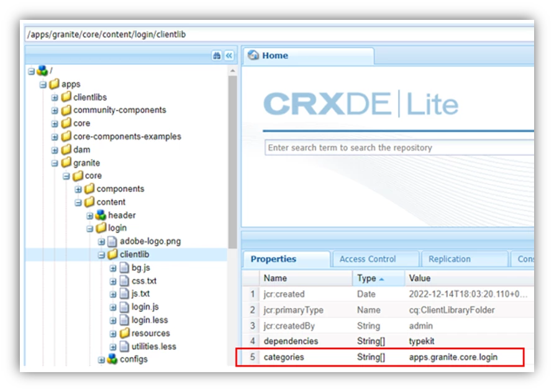The width and height of the screenshot is (554, 392).
Task: Sort by the Value column header
Action: point(469,278)
